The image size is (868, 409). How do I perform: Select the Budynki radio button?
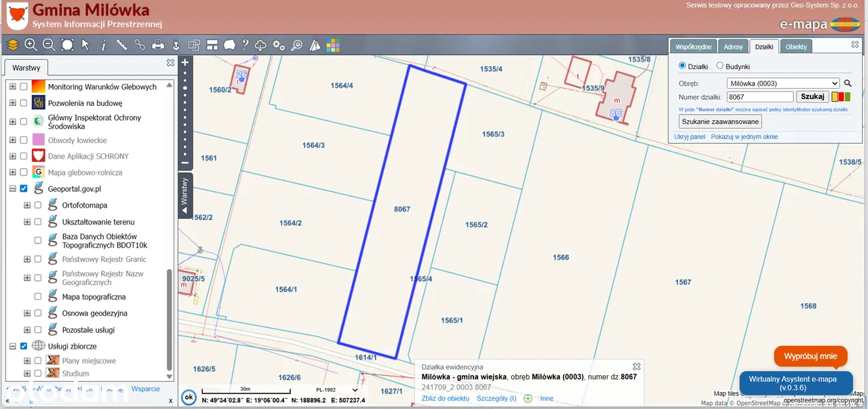point(720,66)
